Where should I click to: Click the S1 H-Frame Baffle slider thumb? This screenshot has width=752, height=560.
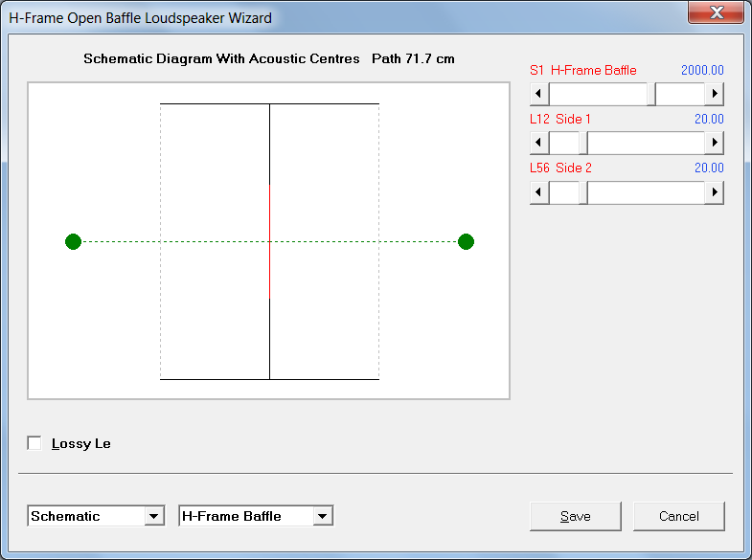650,94
